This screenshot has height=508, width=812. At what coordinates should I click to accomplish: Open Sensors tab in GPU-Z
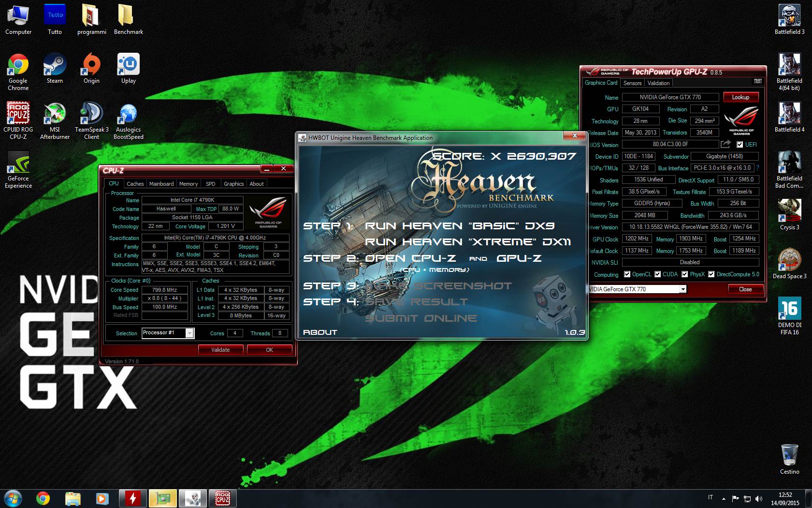(632, 83)
